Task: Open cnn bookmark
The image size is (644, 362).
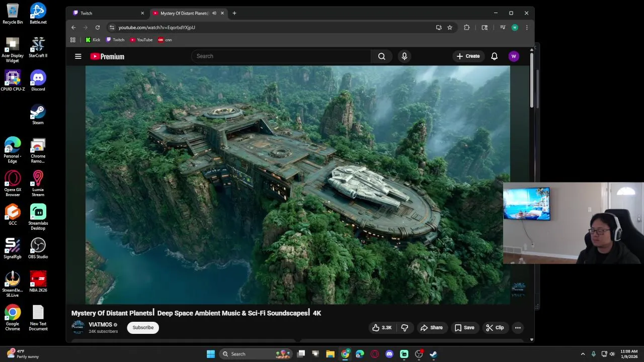Action: point(165,40)
